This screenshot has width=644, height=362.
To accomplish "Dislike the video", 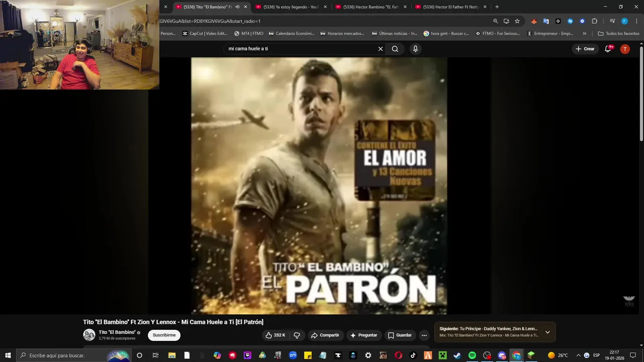I will pyautogui.click(x=297, y=335).
